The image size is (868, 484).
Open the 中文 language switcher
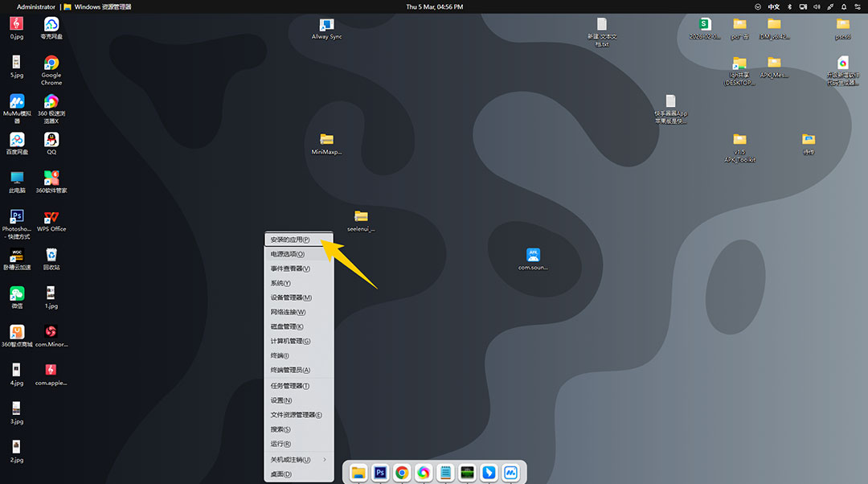(x=773, y=6)
